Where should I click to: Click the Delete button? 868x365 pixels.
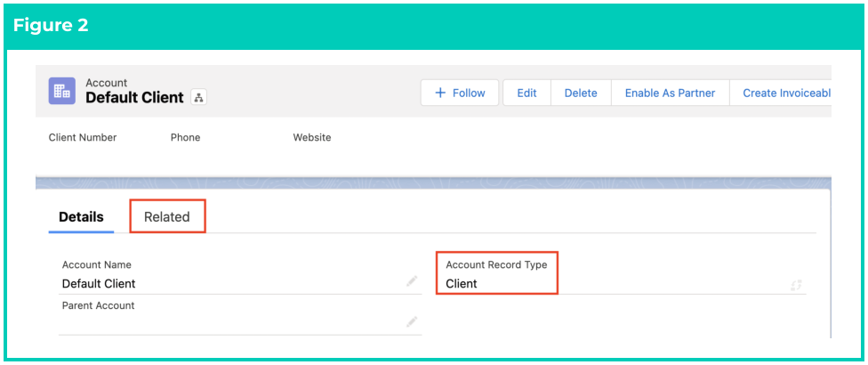pos(581,93)
